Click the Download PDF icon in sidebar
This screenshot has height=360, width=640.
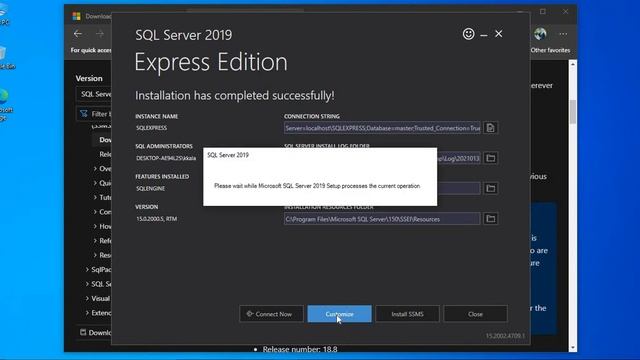pos(83,332)
